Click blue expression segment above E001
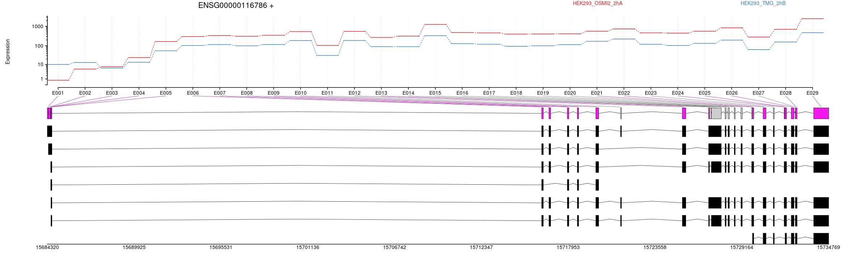The image size is (868, 253). 58,64
